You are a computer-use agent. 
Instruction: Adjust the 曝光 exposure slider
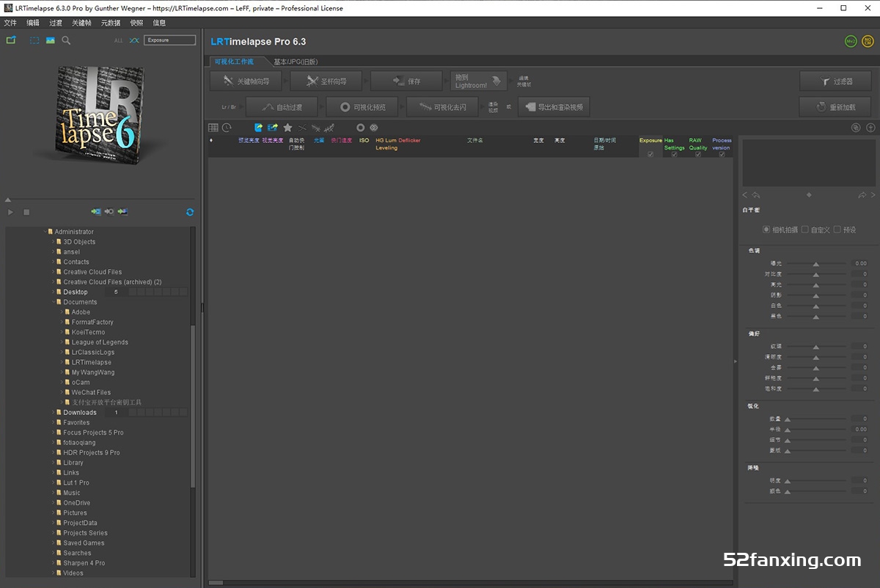(x=816, y=263)
